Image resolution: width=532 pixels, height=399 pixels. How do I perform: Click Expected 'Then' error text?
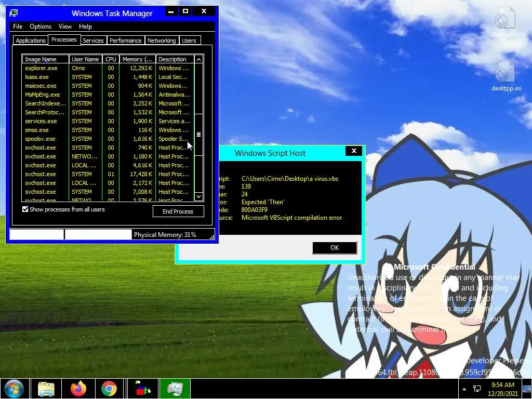pos(263,202)
